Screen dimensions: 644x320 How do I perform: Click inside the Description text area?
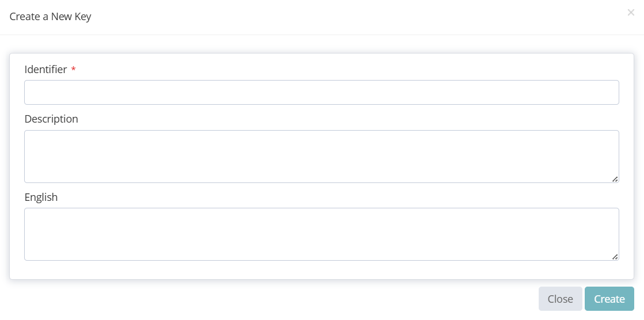pos(321,156)
